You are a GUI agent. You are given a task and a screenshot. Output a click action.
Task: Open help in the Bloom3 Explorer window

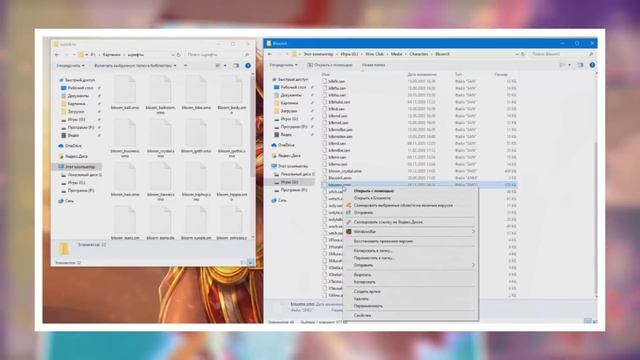592,65
